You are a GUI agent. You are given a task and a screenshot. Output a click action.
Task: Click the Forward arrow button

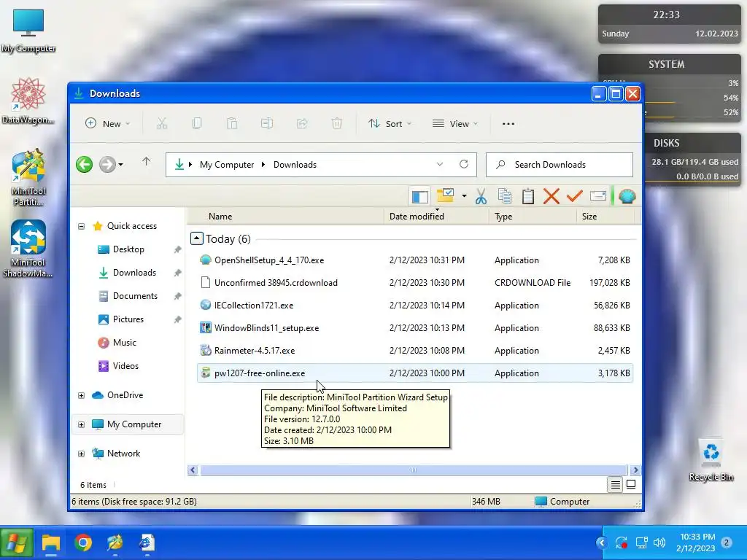coord(107,165)
